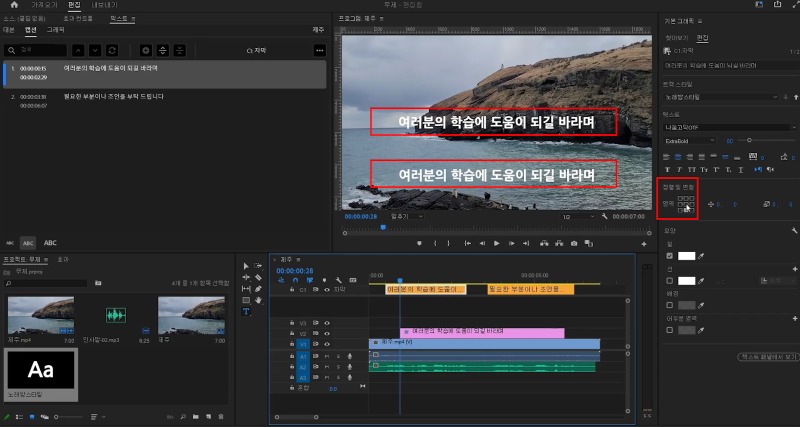Viewport: 800px width, 427px height.
Task: Open the Essential Graphics panel menu
Action: pyautogui.click(x=700, y=21)
